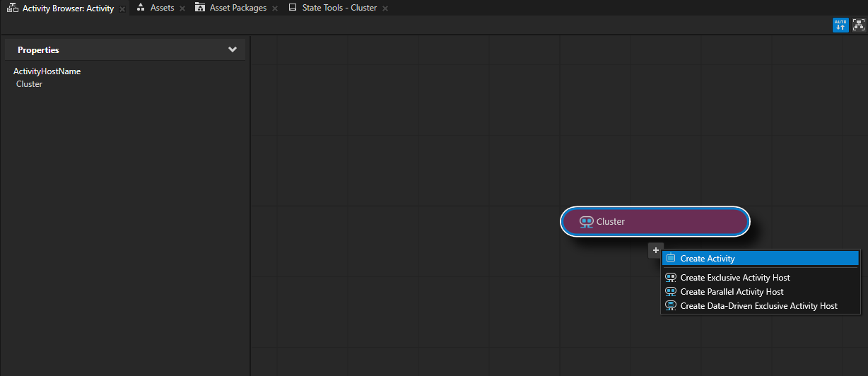
Task: Open the Asset Packages tab
Action: pyautogui.click(x=238, y=8)
